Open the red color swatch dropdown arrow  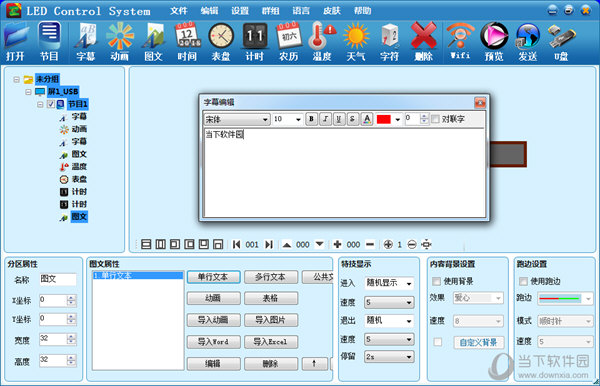coord(398,120)
